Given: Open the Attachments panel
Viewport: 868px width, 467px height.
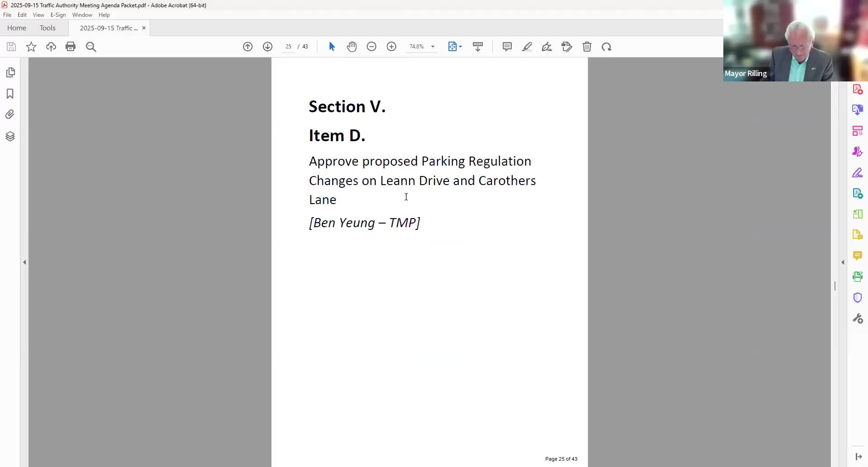Looking at the screenshot, I should [11, 114].
